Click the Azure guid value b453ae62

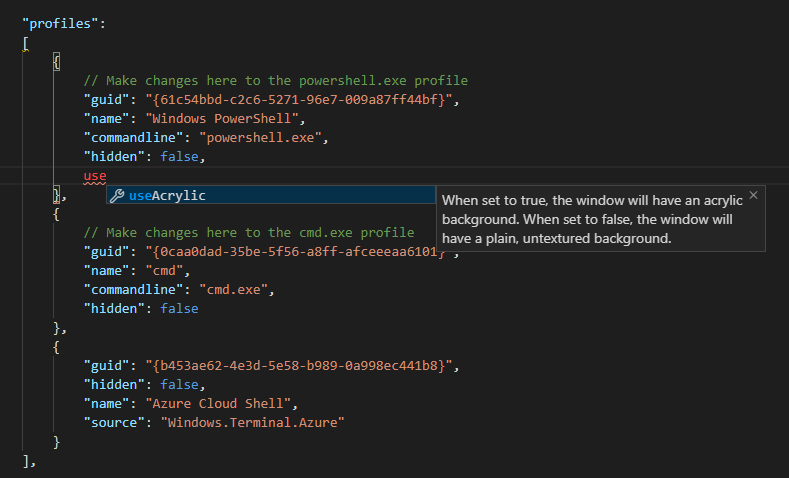coord(299,366)
